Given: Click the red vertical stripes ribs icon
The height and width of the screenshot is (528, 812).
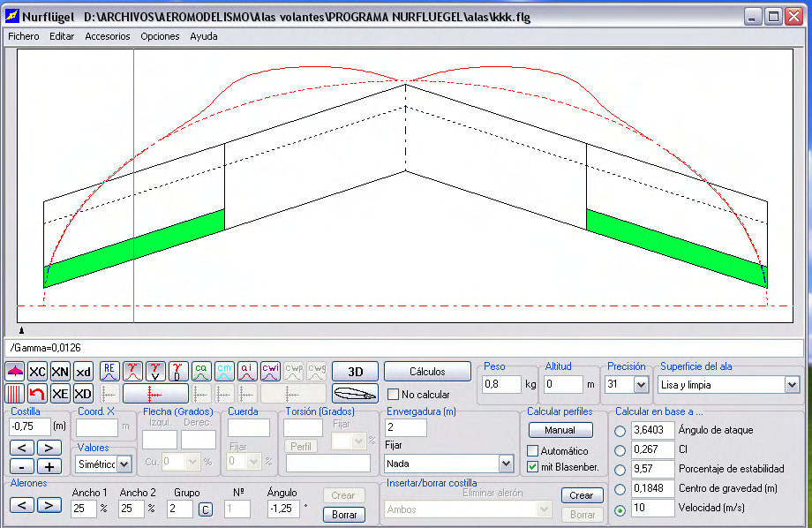Looking at the screenshot, I should click(14, 394).
